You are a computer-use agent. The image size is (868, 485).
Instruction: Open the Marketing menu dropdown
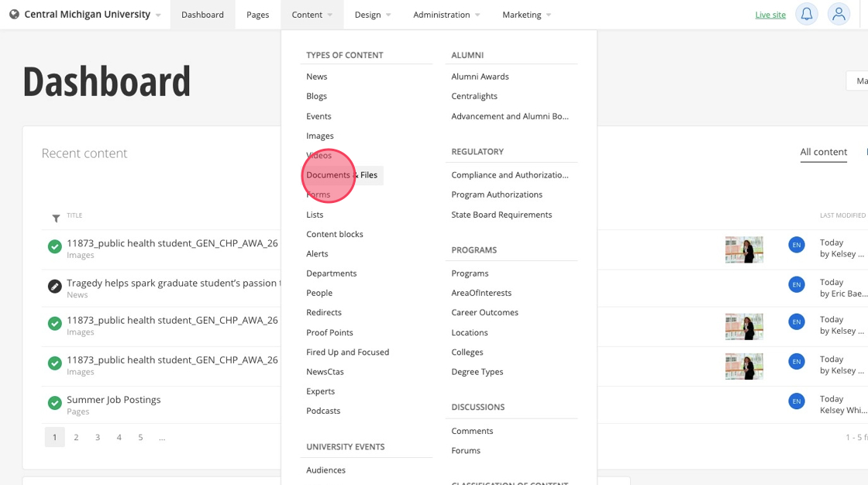point(526,15)
